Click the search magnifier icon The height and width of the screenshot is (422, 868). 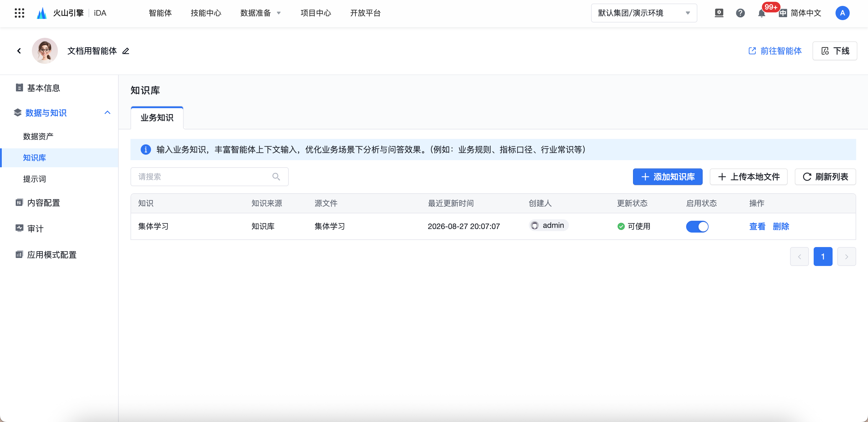coord(276,177)
